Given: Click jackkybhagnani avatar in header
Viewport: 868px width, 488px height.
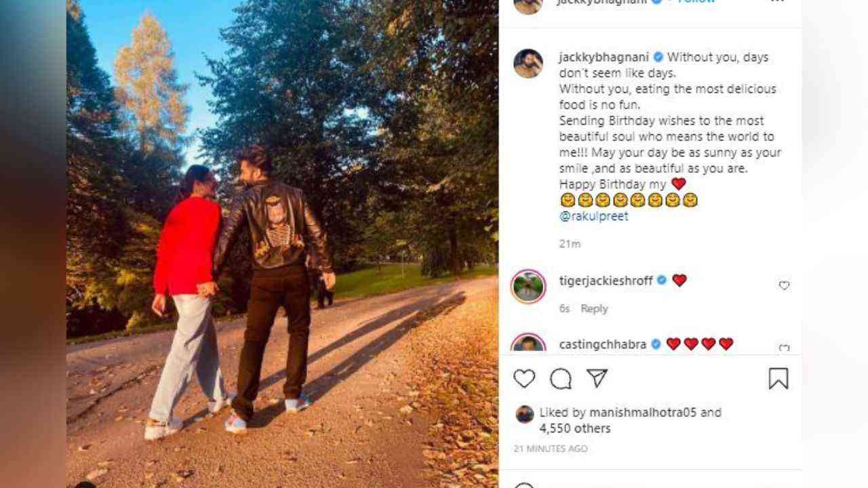Looking at the screenshot, I should tap(528, 4).
